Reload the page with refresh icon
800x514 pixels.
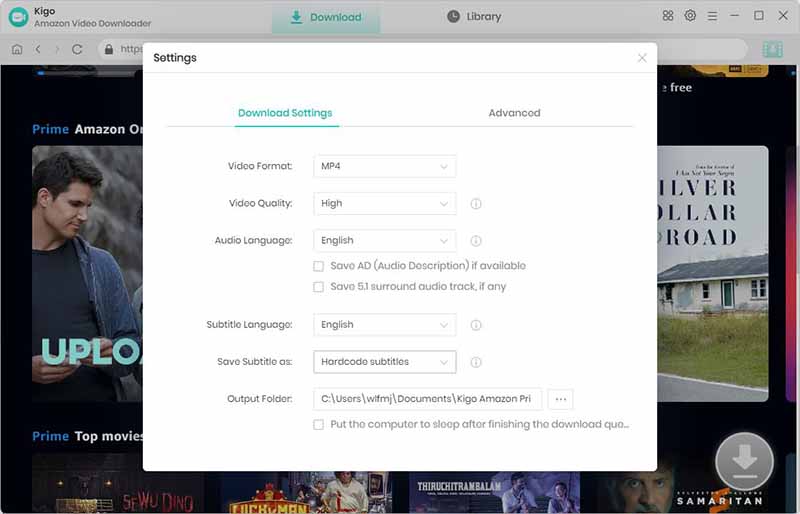77,49
